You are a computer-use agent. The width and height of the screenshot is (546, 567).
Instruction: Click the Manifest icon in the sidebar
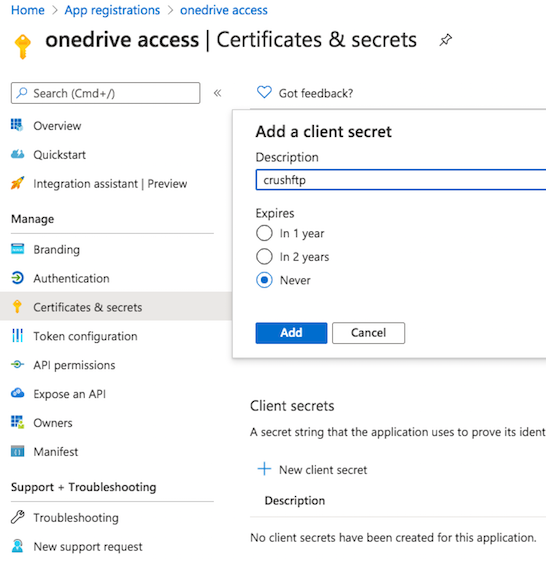[x=17, y=451]
